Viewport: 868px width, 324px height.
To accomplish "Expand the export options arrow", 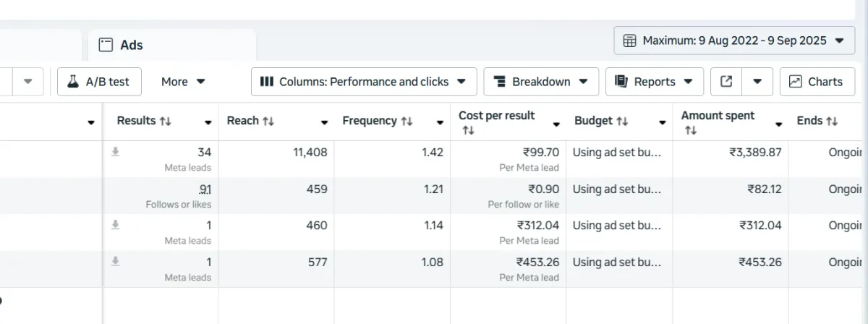I will click(757, 82).
